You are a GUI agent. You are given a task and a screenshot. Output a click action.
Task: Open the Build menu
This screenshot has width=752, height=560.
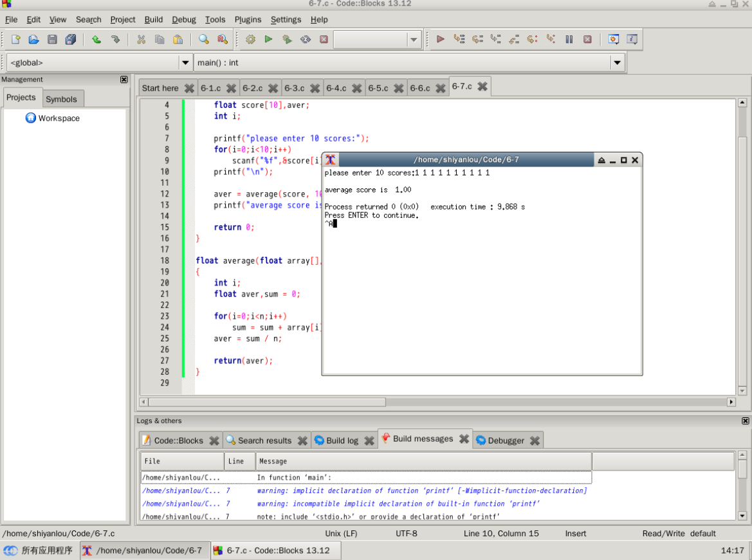click(153, 19)
